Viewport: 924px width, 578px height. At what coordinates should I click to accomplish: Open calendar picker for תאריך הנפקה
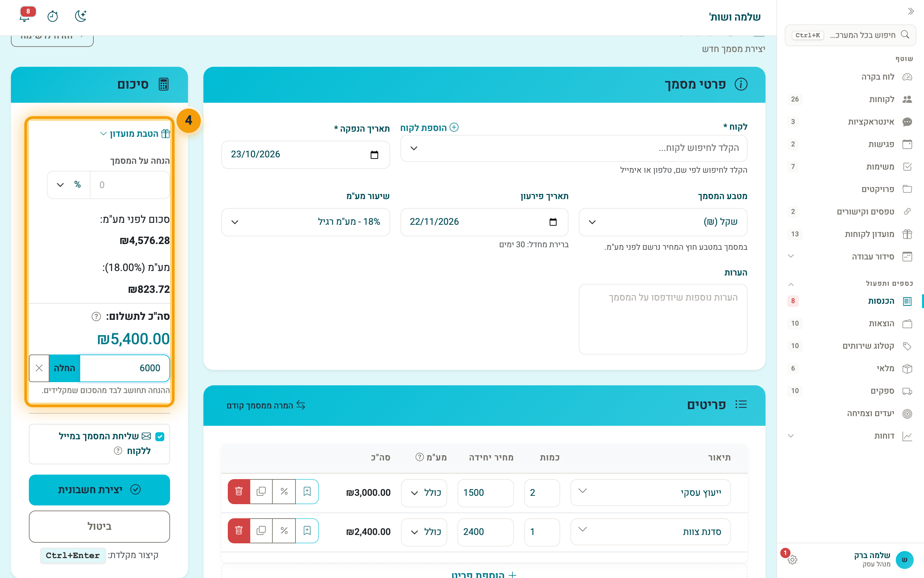tap(374, 154)
